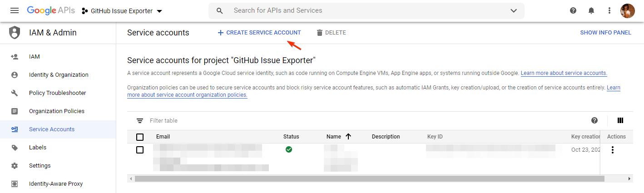Open the hamburger navigation menu
This screenshot has height=193, width=644.
tap(15, 10)
